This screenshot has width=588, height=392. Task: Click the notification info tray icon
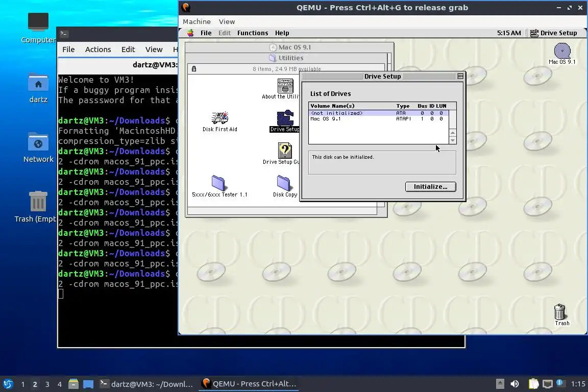(560, 383)
